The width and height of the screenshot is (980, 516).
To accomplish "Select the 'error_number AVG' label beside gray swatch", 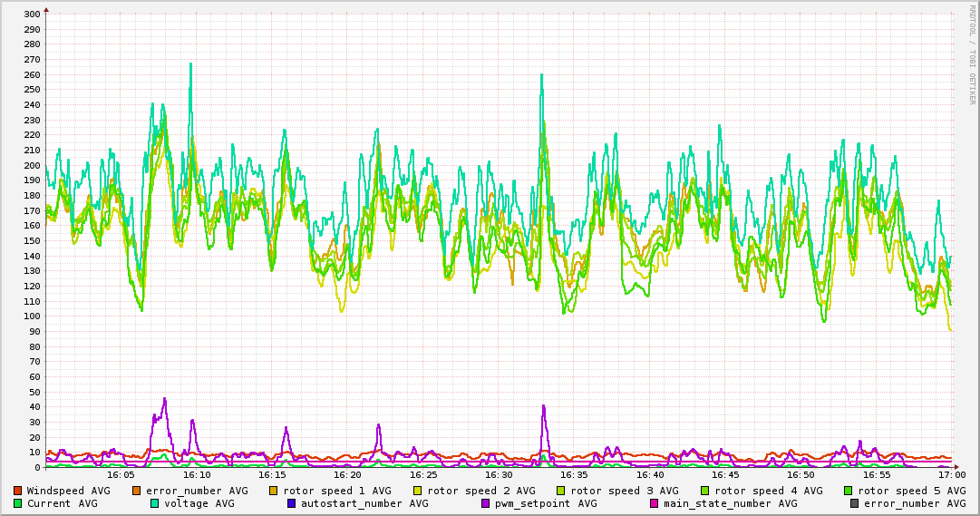I will pyautogui.click(x=915, y=504).
